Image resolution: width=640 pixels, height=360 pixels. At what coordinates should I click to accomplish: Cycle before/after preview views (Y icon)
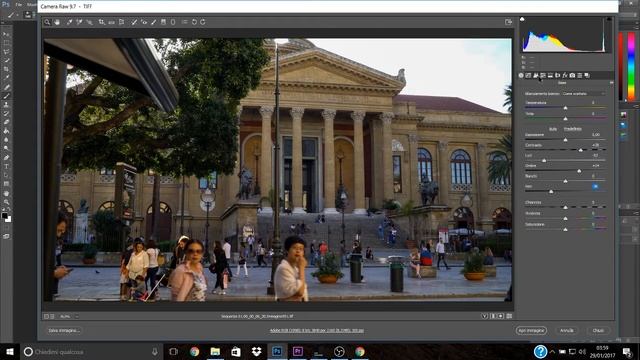(484, 316)
